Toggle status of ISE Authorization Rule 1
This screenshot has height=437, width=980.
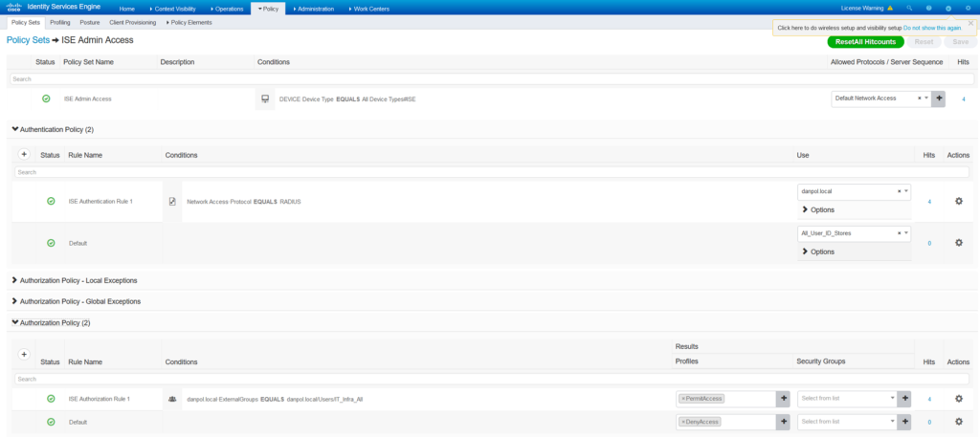pyautogui.click(x=52, y=399)
